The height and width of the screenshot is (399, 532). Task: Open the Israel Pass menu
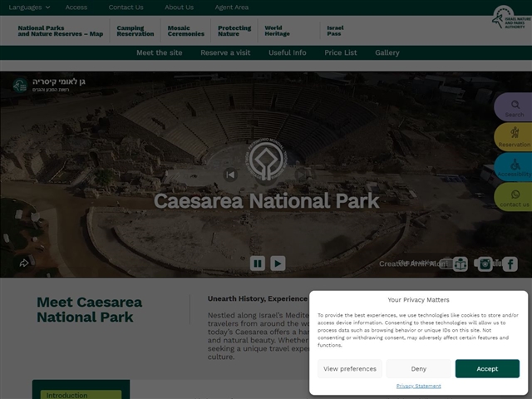pos(335,31)
